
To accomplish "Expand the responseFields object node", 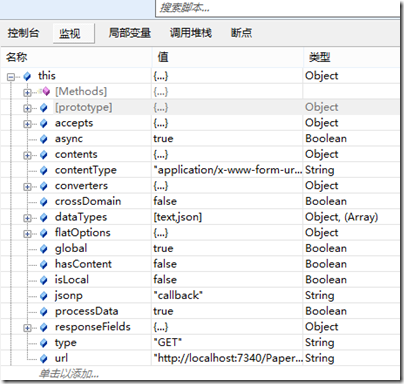I will pyautogui.click(x=27, y=328).
